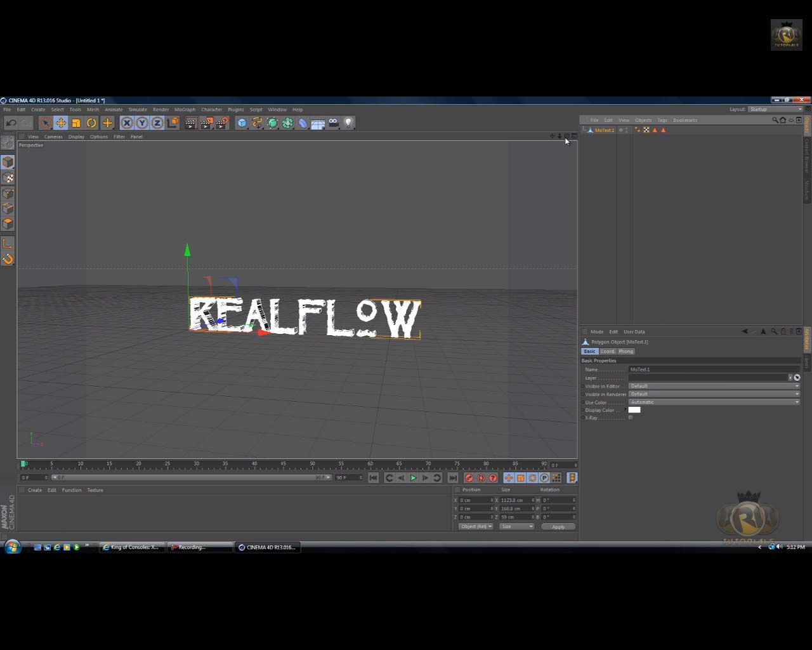This screenshot has height=650, width=812.
Task: Open the Plugins menu
Action: (x=235, y=109)
